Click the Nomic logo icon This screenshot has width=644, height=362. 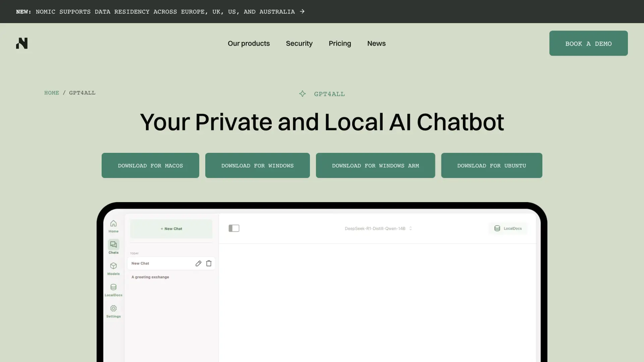click(x=22, y=43)
